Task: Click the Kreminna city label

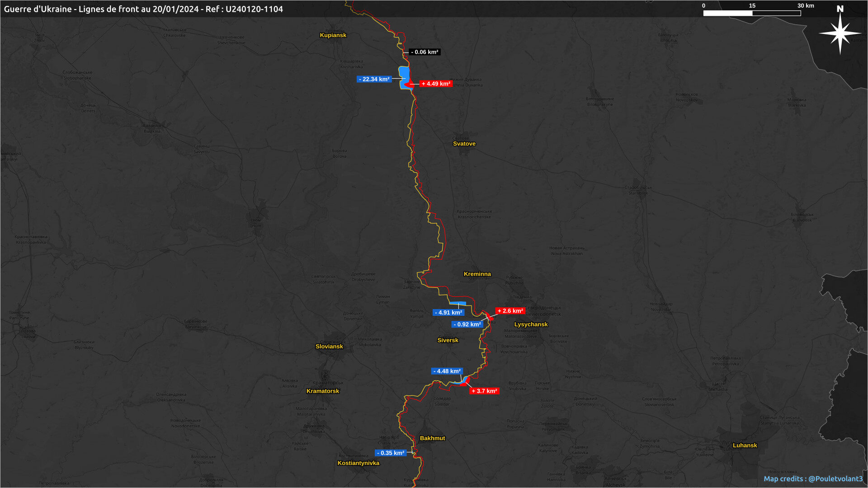Action: [x=477, y=274]
